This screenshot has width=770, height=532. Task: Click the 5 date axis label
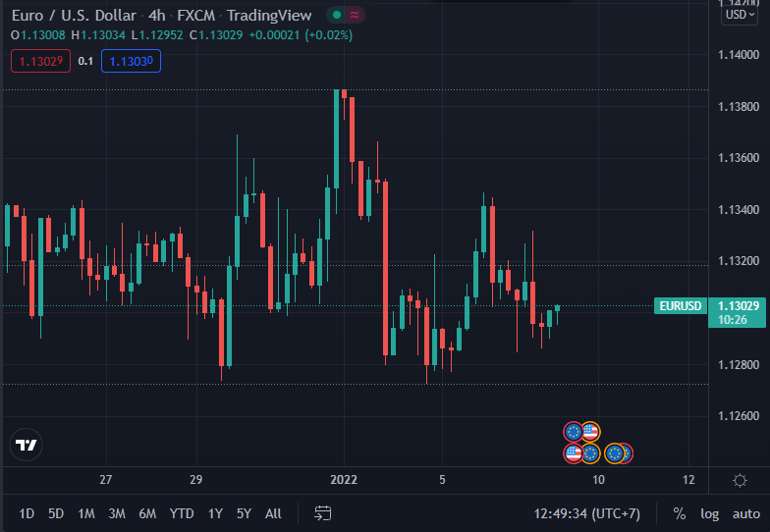tap(442, 479)
